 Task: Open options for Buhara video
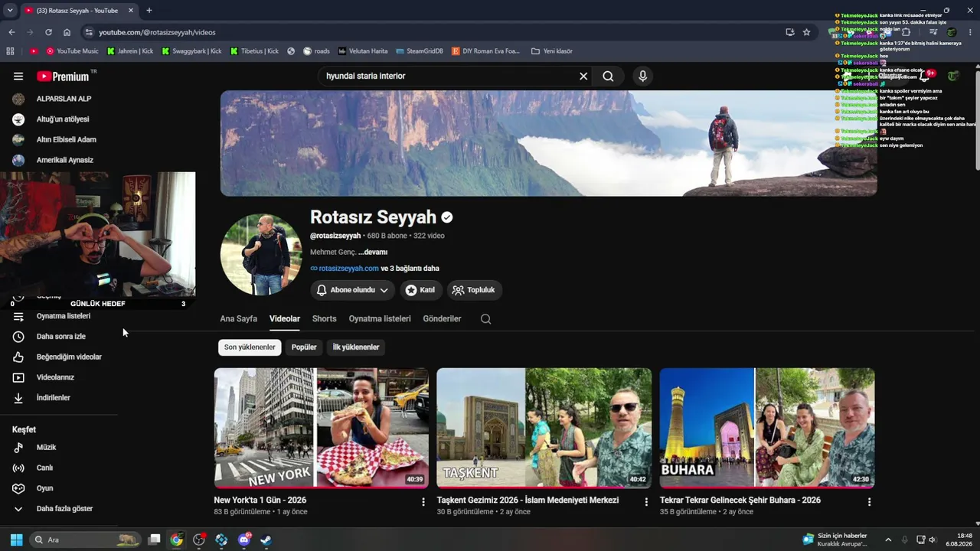869,502
